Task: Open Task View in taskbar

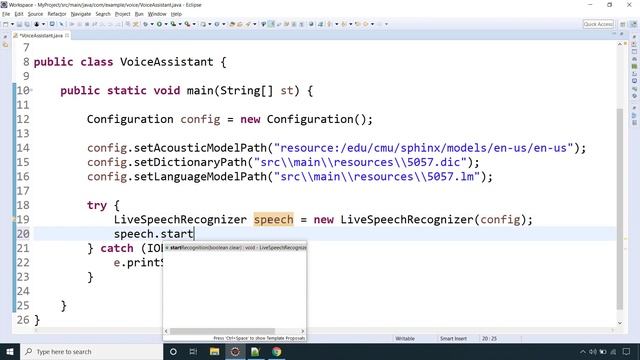Action: pyautogui.click(x=193, y=351)
